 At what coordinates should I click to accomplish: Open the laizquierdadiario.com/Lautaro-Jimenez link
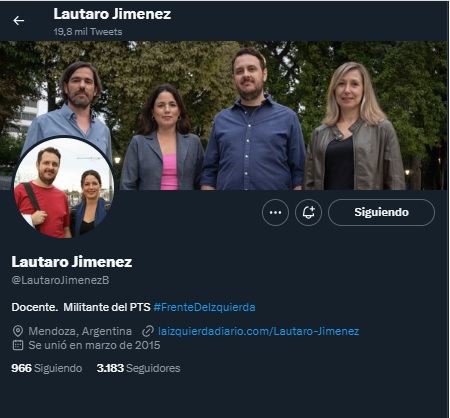tap(258, 331)
